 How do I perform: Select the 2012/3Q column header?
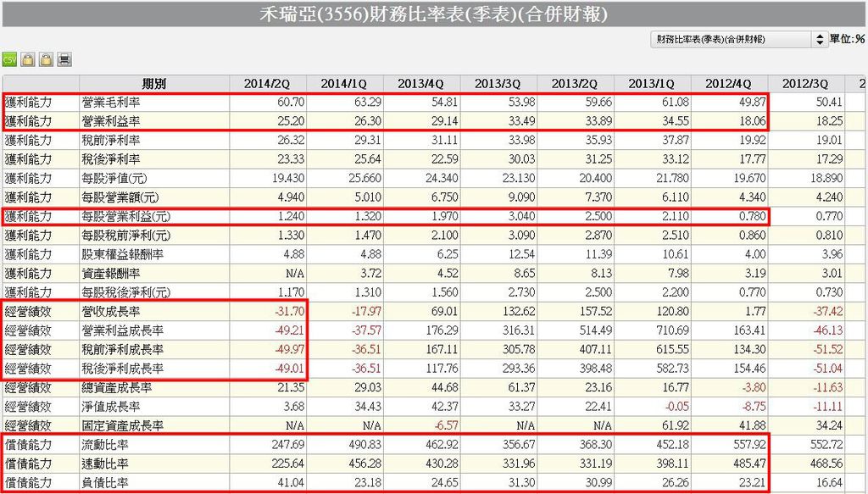(805, 84)
